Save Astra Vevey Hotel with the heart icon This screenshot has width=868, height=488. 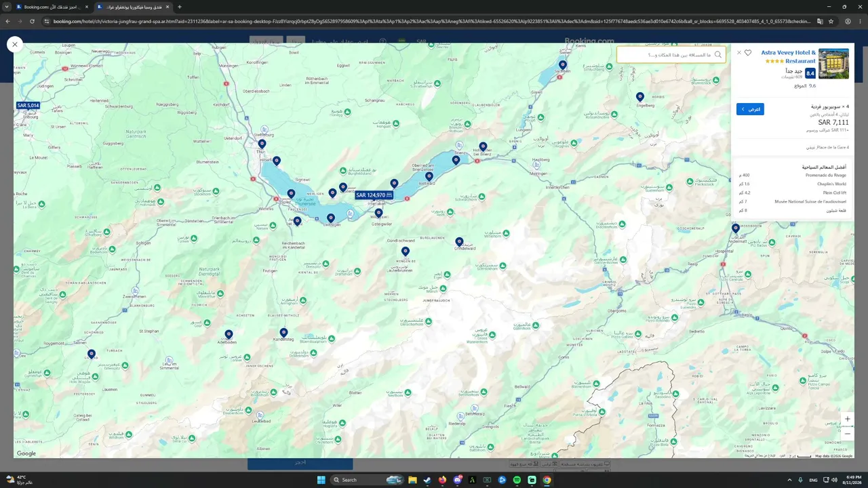(x=748, y=53)
